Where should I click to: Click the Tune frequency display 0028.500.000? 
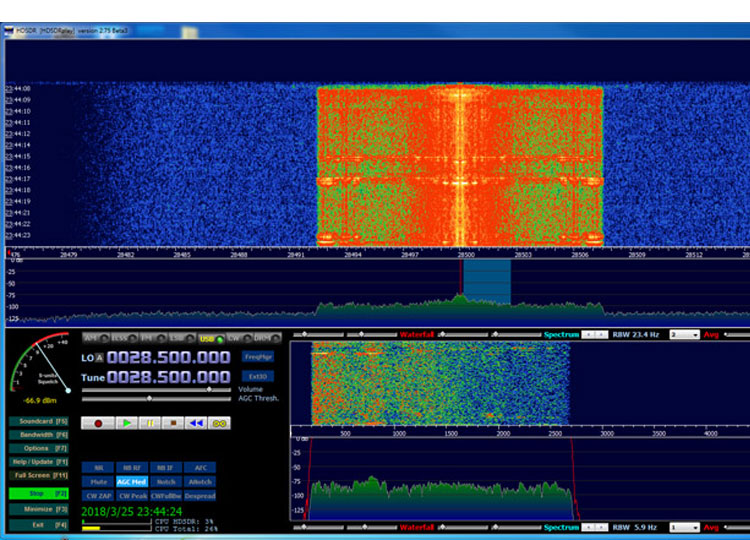pyautogui.click(x=168, y=377)
